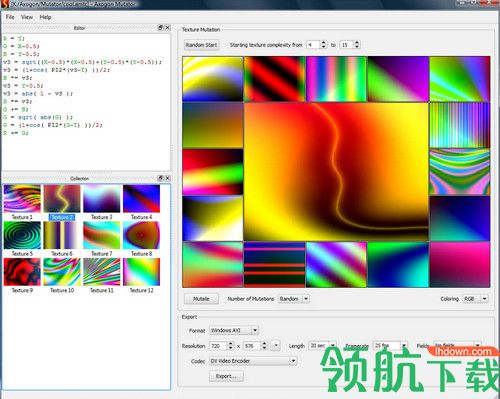The height and width of the screenshot is (399, 500).
Task: Open the Format Windows AVI dropdown
Action: [x=255, y=330]
